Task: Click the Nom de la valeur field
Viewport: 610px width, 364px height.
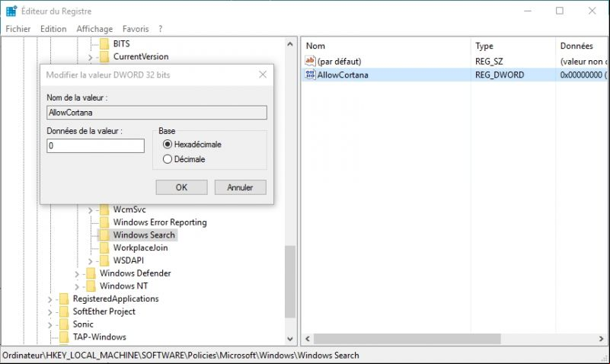Action: tap(157, 113)
